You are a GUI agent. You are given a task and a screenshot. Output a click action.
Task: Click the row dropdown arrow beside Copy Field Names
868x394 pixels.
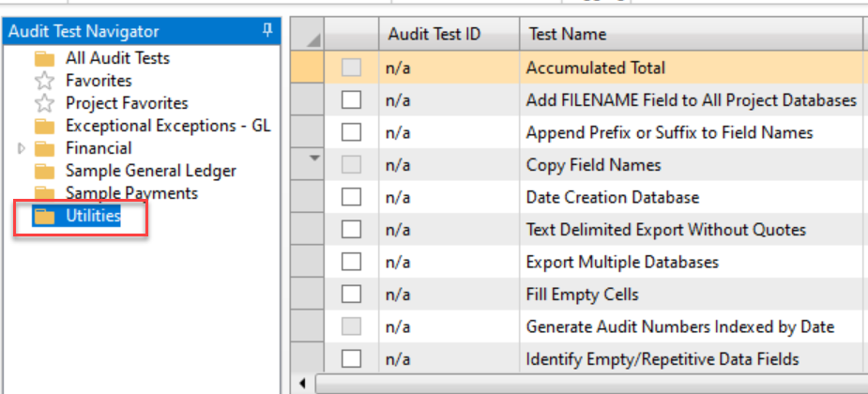click(x=315, y=158)
